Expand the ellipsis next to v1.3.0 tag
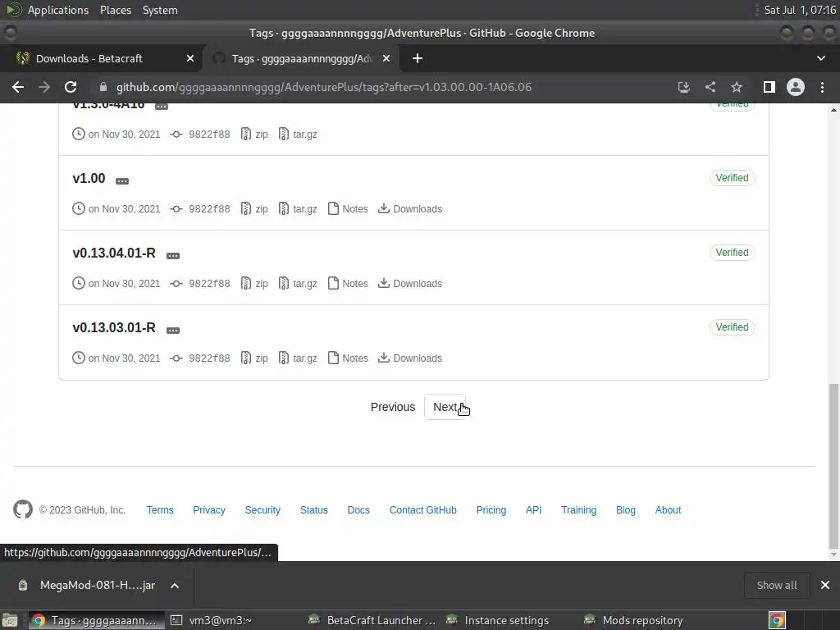 162,106
